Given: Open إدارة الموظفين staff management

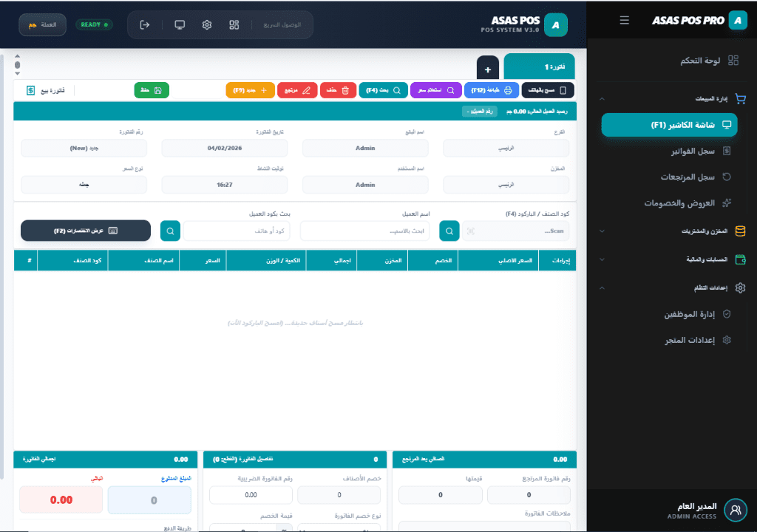Looking at the screenshot, I should 697,314.
